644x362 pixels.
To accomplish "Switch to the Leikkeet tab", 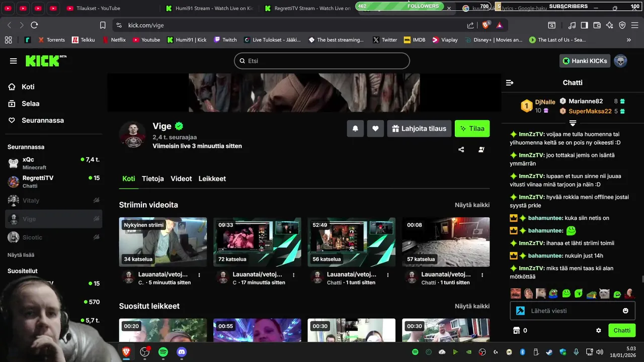I will 212,178.
